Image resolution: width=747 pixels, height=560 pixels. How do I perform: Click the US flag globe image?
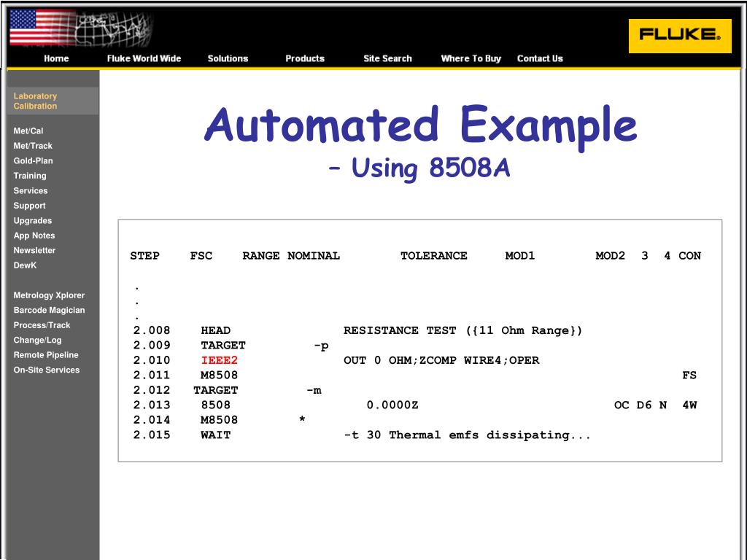[x=81, y=28]
